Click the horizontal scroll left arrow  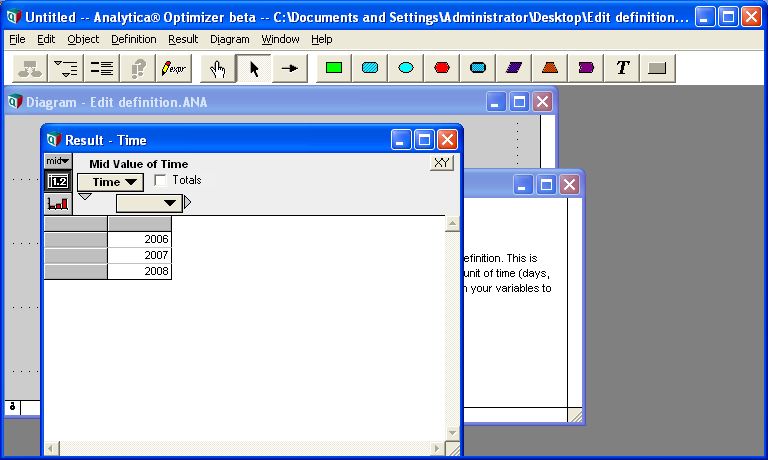(51, 448)
